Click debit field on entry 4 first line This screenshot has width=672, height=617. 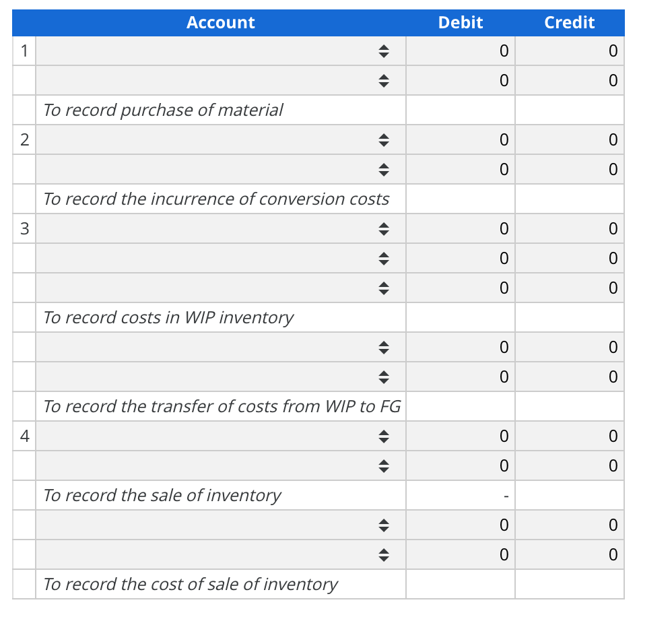tap(461, 436)
